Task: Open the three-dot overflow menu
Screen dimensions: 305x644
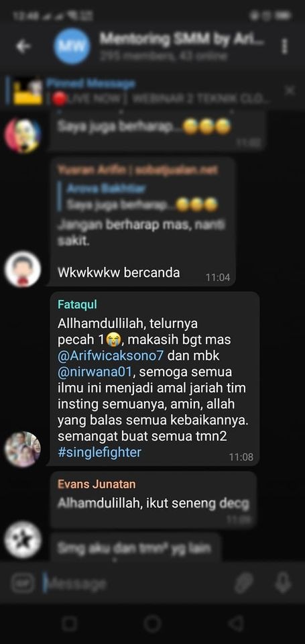Action: pos(285,46)
